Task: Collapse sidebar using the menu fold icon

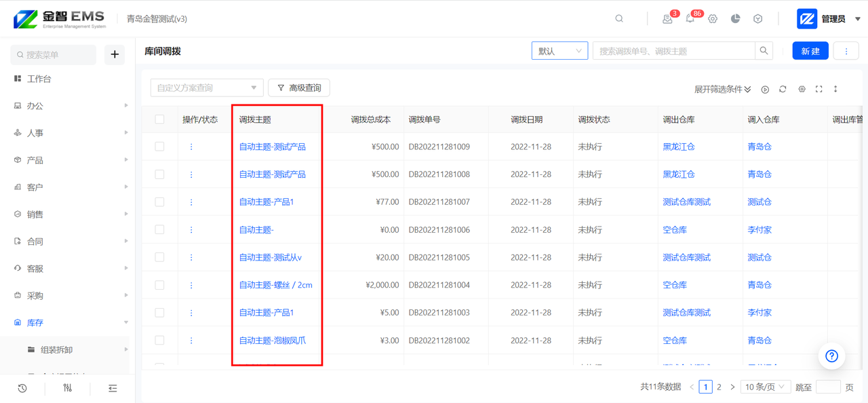Action: pos(113,388)
